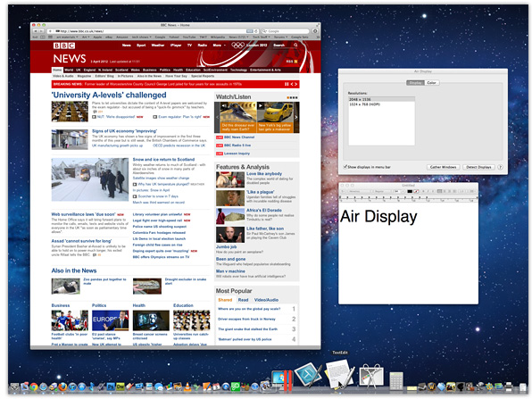Open the Air Display blue screen dock icon
The height and width of the screenshot is (399, 532).
pos(308,375)
